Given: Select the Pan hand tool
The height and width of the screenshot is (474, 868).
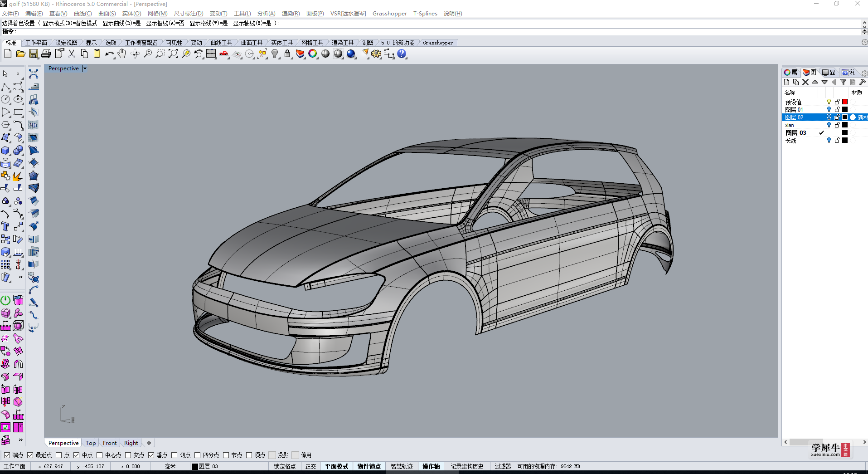Looking at the screenshot, I should [x=122, y=54].
